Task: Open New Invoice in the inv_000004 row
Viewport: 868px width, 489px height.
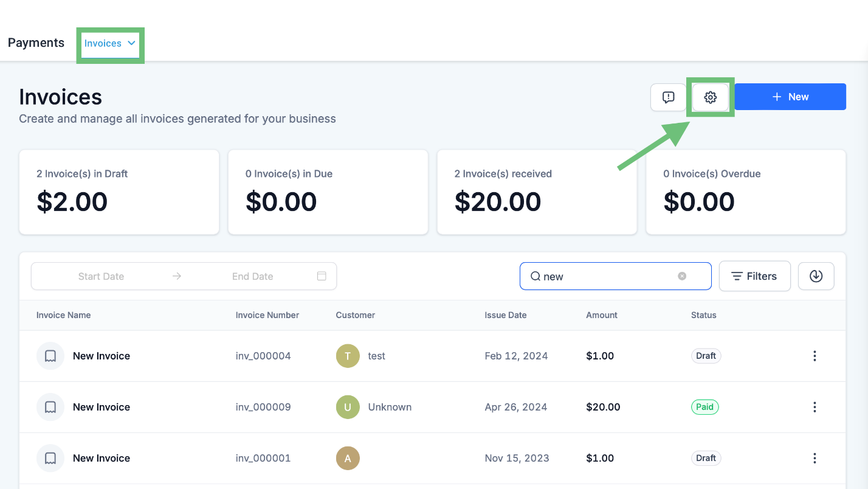Action: 102,356
